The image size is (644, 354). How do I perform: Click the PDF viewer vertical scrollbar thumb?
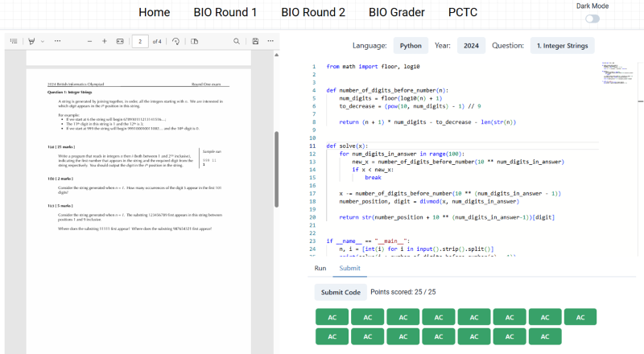[276, 169]
